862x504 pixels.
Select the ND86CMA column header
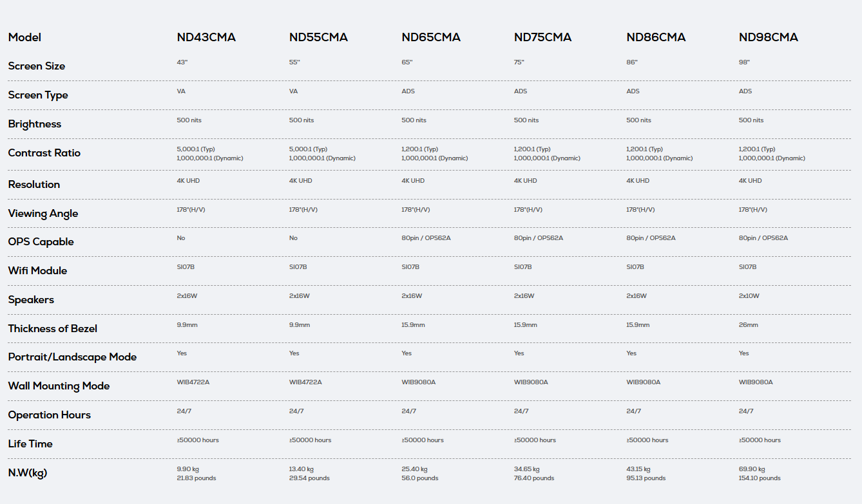tap(656, 37)
